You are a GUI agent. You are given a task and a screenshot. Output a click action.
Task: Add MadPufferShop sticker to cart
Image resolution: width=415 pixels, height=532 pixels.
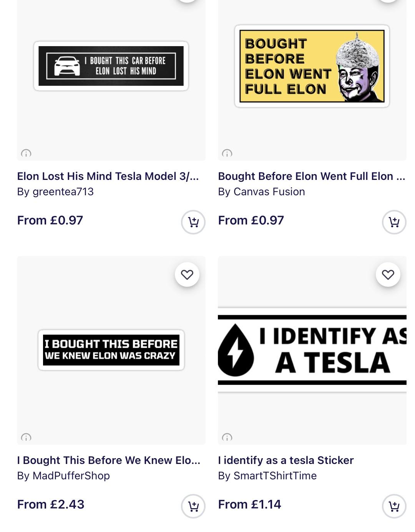[193, 506]
